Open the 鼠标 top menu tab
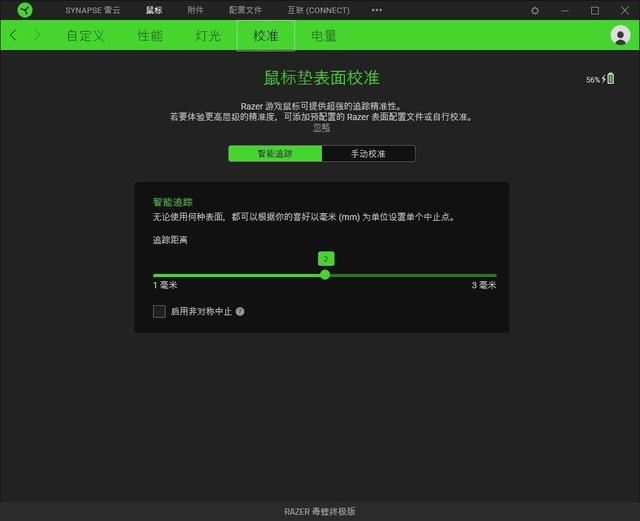The image size is (640, 521). coord(154,10)
